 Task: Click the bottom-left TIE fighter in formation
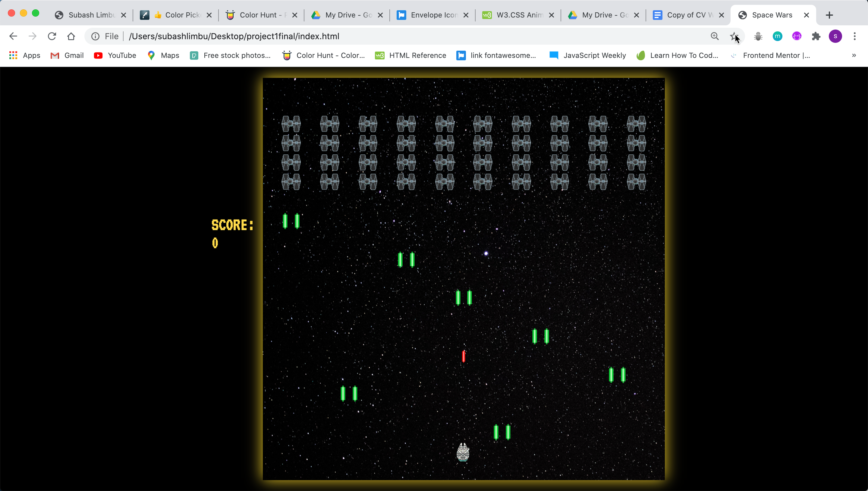tap(291, 182)
